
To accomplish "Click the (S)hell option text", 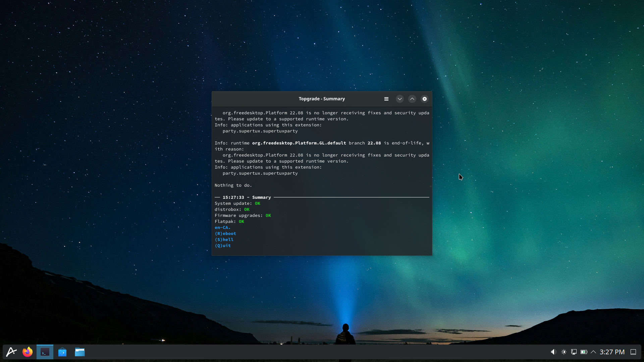I will pos(224,240).
